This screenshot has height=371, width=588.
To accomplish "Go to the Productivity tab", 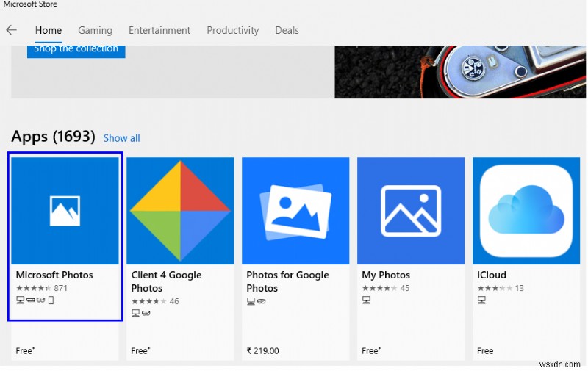I will (x=232, y=30).
